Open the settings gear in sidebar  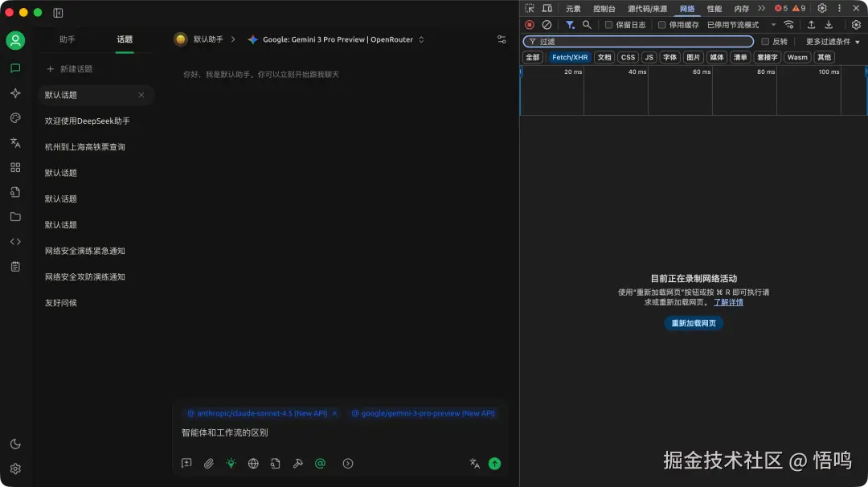15,469
